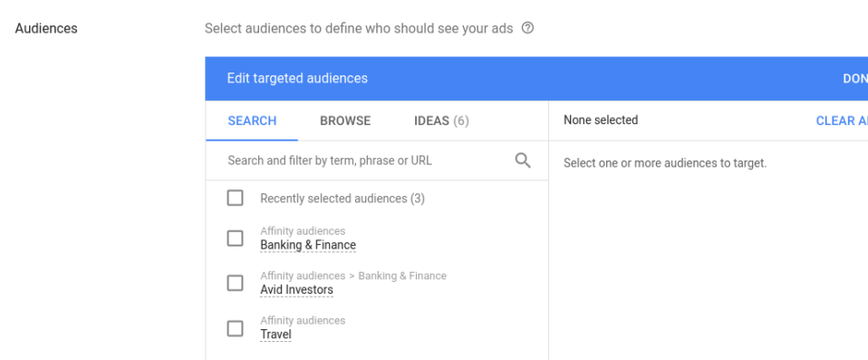Click the Recently selected audiences (3) label
868x360 pixels.
342,199
